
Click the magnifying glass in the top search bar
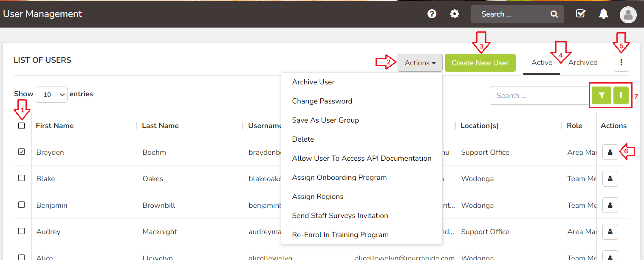[x=554, y=14]
